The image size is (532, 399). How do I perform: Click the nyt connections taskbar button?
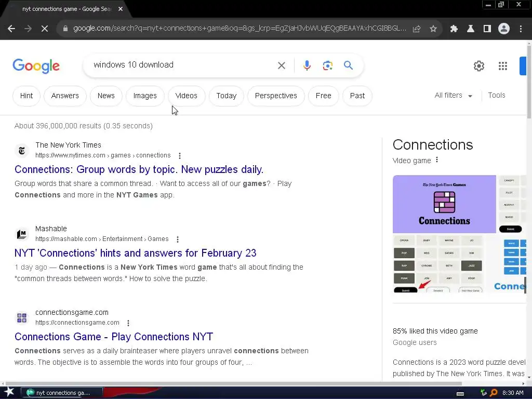pos(62,393)
